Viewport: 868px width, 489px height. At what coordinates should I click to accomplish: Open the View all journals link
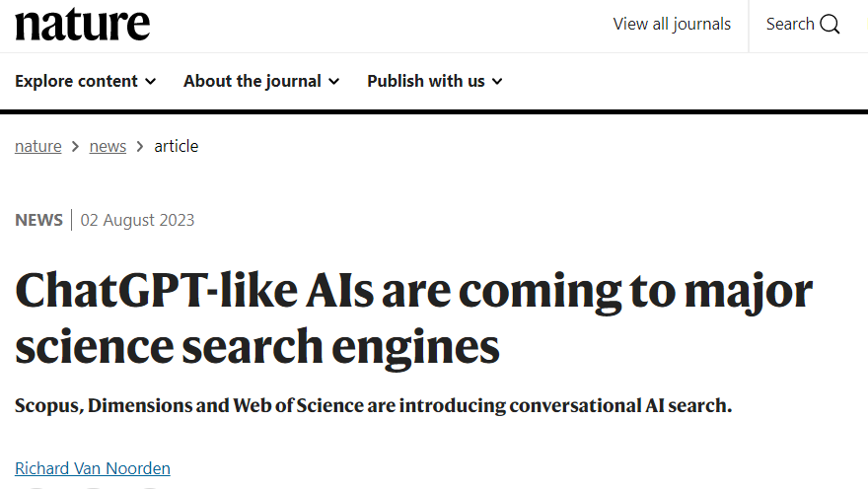pyautogui.click(x=672, y=25)
